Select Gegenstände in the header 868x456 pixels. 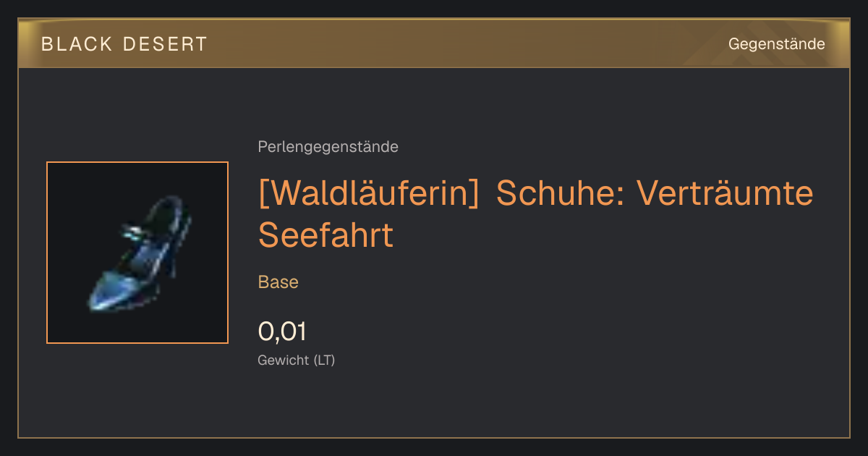click(x=776, y=44)
